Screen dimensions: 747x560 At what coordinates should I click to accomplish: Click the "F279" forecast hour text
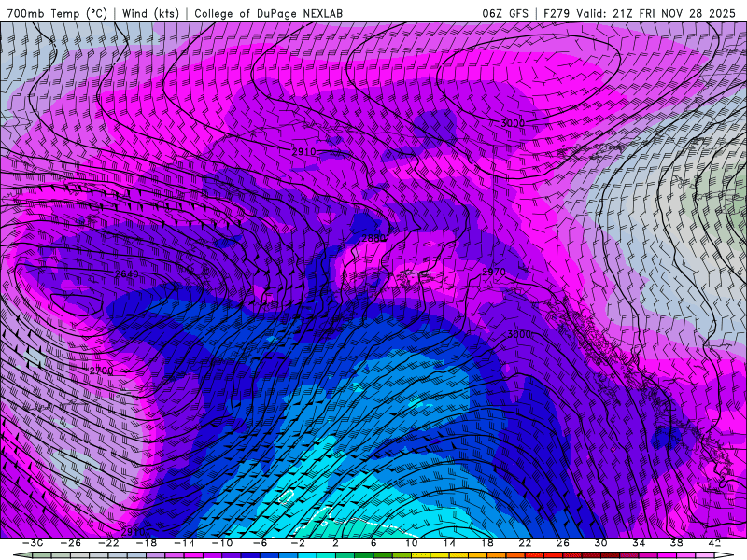(x=556, y=13)
